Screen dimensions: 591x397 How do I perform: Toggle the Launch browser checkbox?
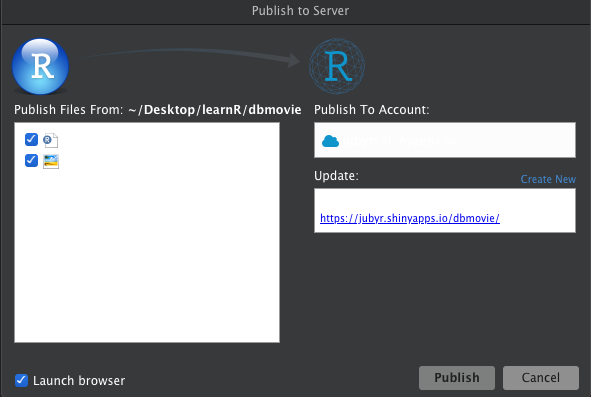(21, 380)
